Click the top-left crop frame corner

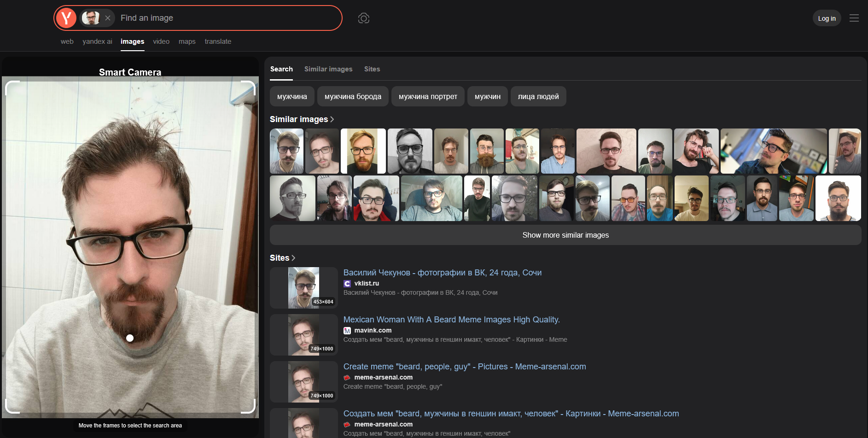point(12,88)
